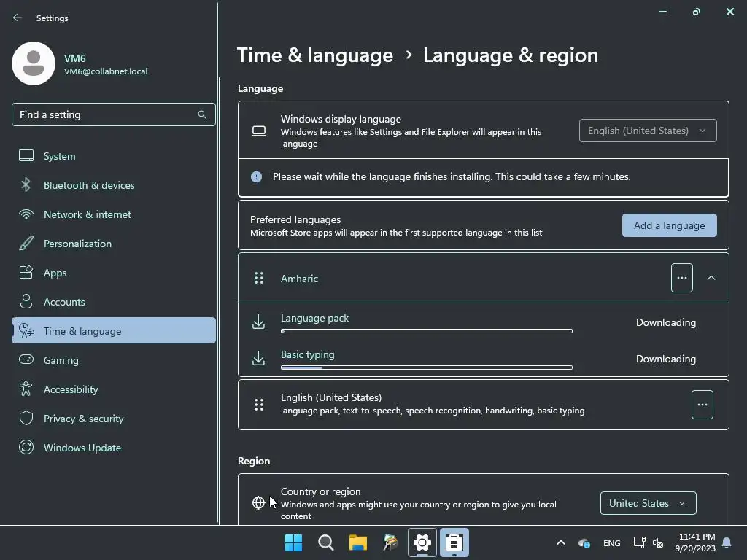747x560 pixels.
Task: Select the Time & language sidebar item
Action: click(113, 330)
